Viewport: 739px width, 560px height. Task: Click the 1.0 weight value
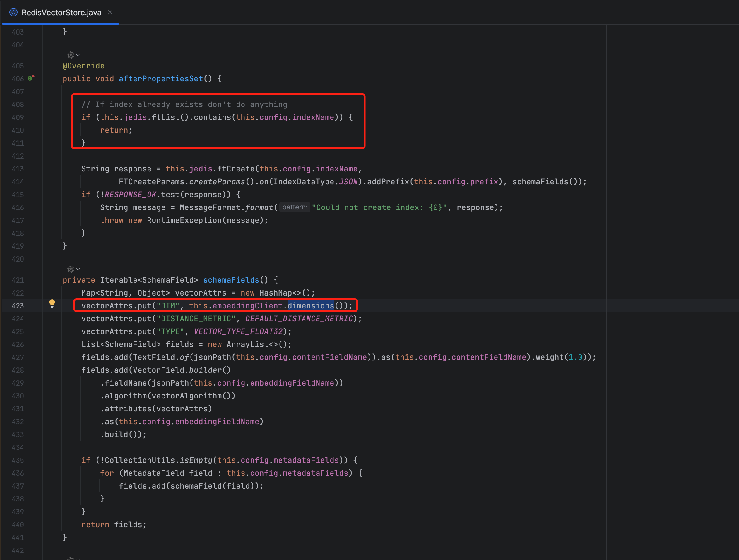point(575,357)
